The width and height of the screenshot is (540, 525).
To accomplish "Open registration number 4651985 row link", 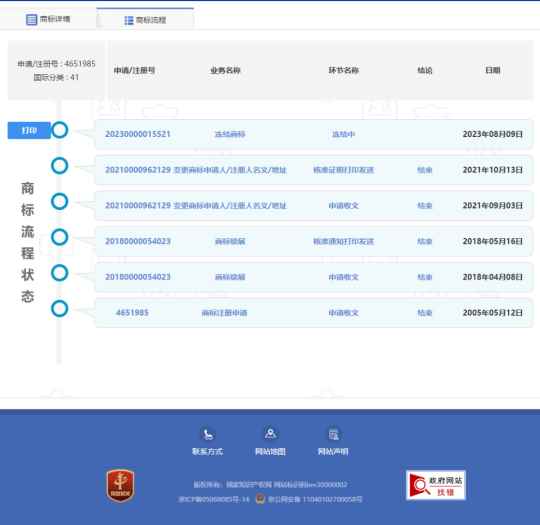I will coord(132,312).
